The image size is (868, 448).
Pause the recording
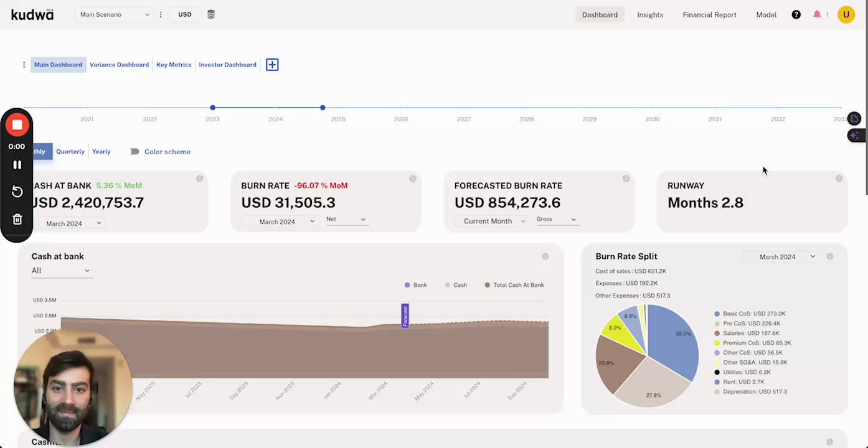click(17, 165)
